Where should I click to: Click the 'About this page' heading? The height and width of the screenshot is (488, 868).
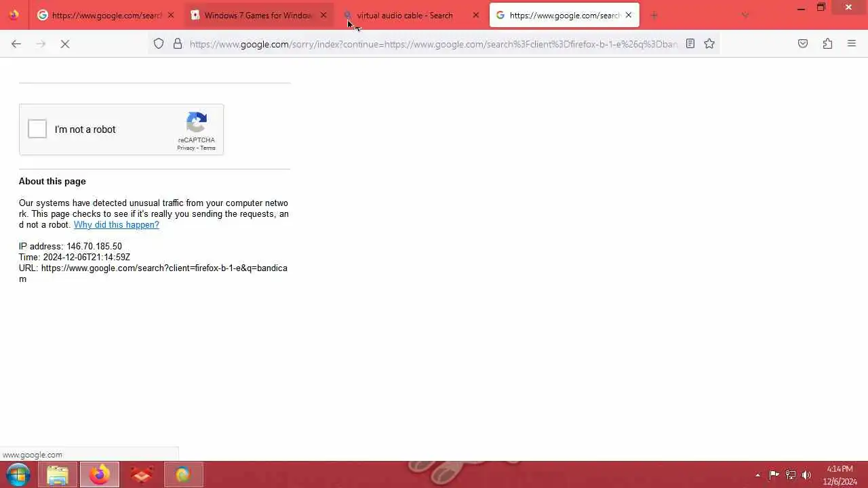pyautogui.click(x=52, y=181)
